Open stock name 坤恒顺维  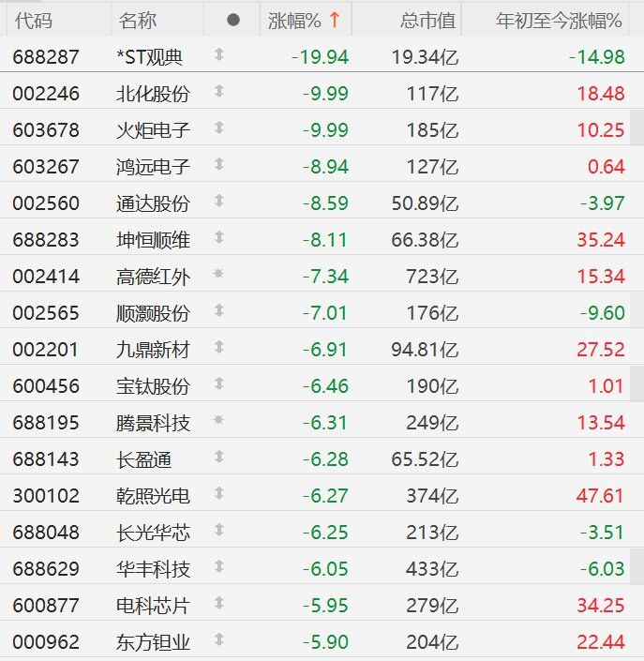click(x=154, y=240)
